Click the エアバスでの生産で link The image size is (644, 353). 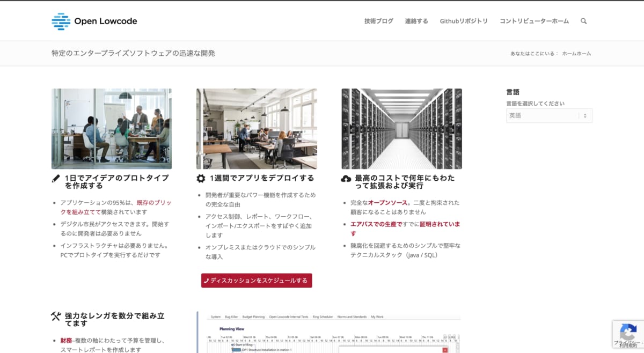[x=376, y=224]
